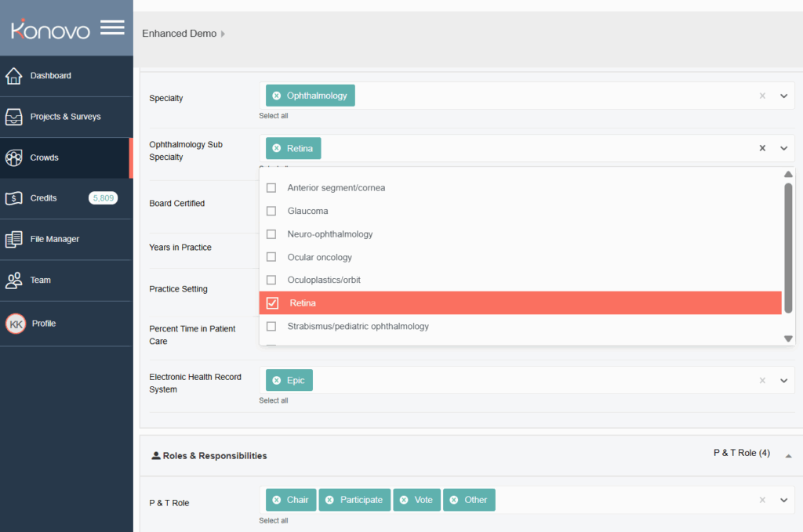Open the Electronic Health Record System dropdown
The width and height of the screenshot is (803, 532).
[783, 381]
